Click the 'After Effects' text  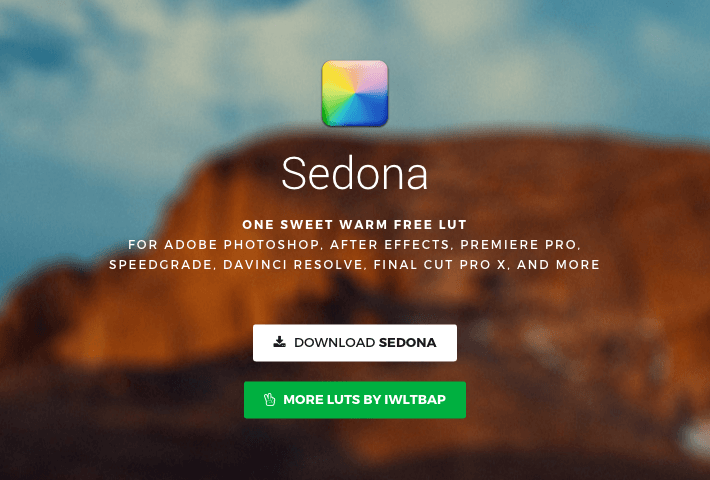tap(390, 245)
